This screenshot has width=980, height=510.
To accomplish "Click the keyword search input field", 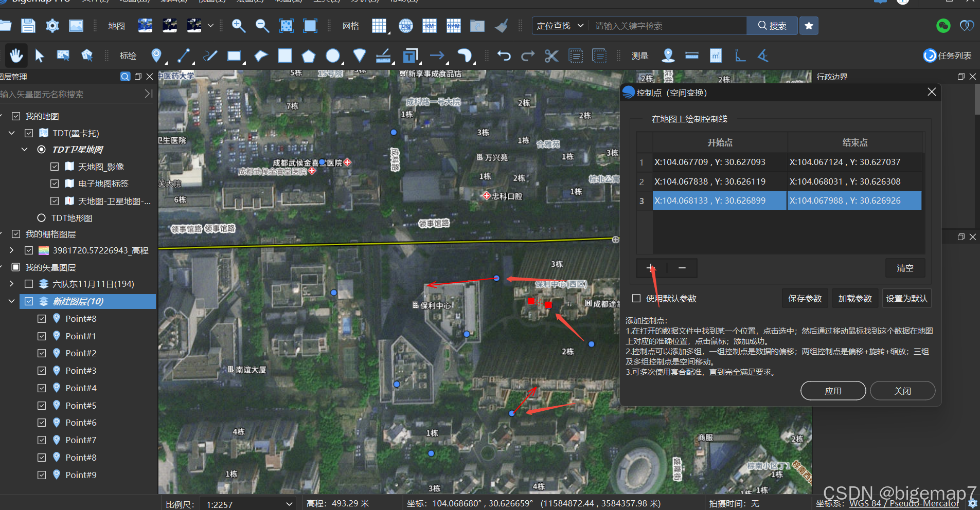I will pos(669,26).
